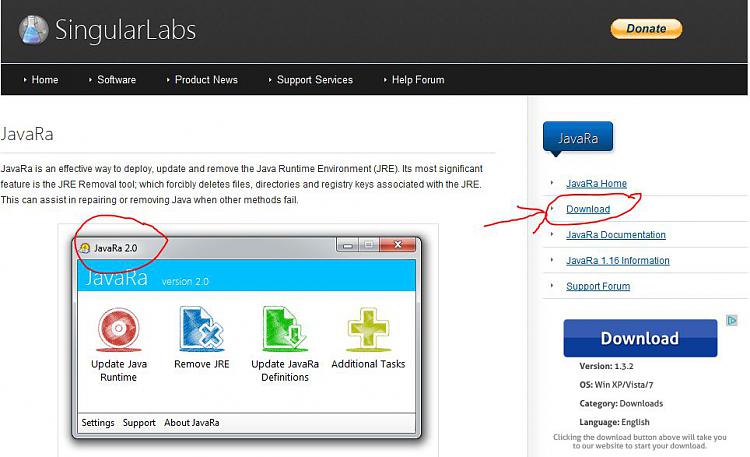Follow the JavaRa Home link

pyautogui.click(x=596, y=183)
